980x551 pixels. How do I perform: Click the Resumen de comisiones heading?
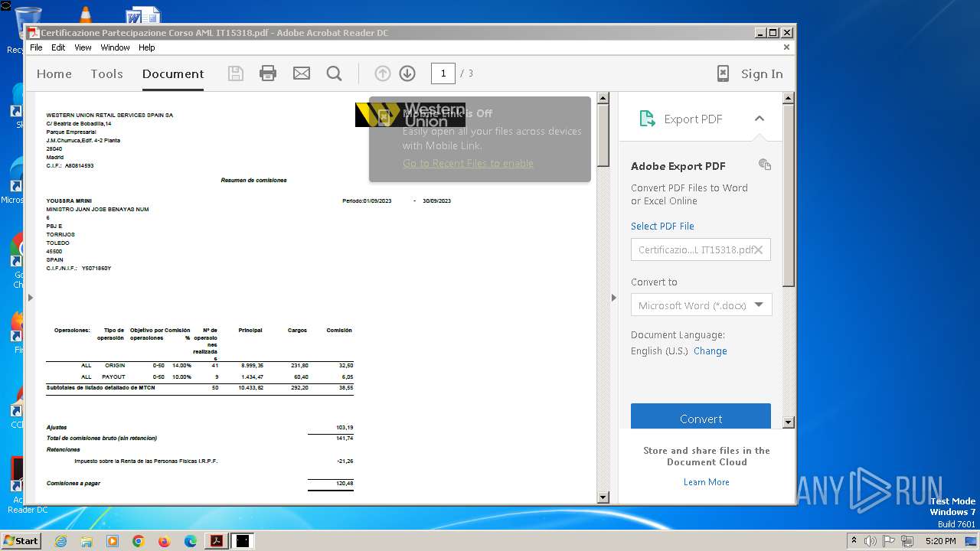tap(254, 181)
